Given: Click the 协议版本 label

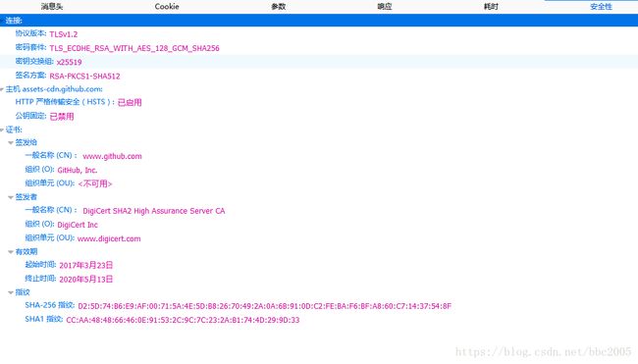Looking at the screenshot, I should coord(31,33).
